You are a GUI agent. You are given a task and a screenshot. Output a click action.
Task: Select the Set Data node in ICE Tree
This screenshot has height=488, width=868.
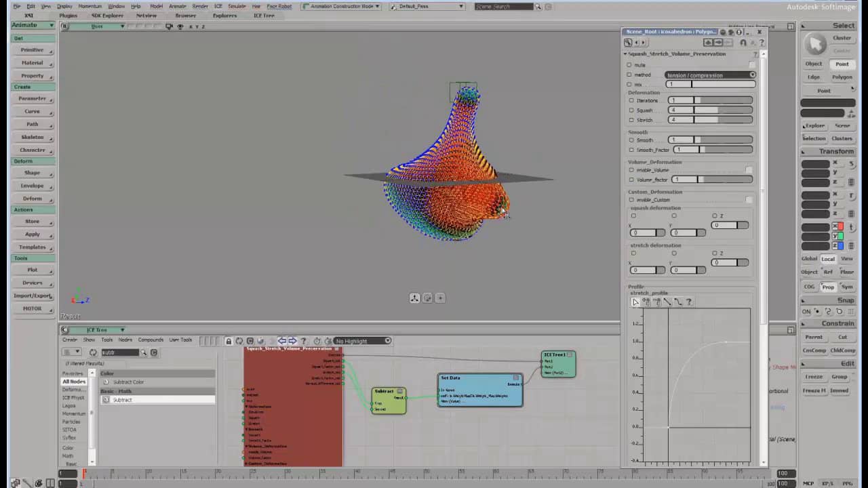480,390
